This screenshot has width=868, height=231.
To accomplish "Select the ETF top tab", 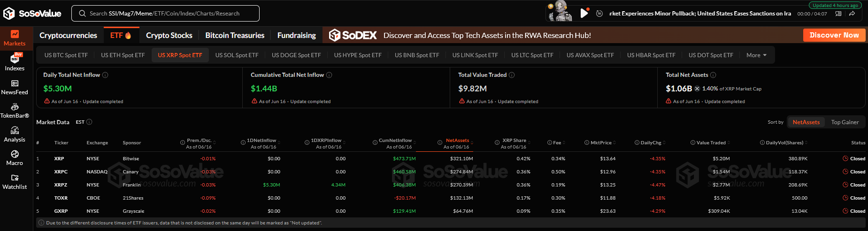I will pos(121,35).
